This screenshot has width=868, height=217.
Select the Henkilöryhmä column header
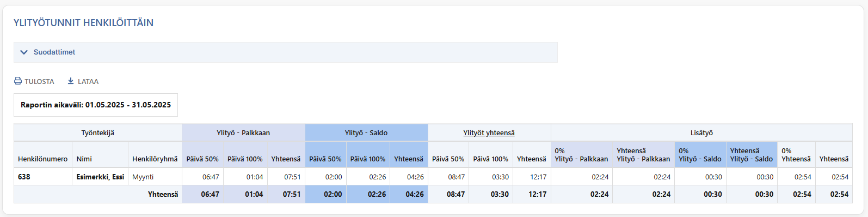(x=155, y=159)
